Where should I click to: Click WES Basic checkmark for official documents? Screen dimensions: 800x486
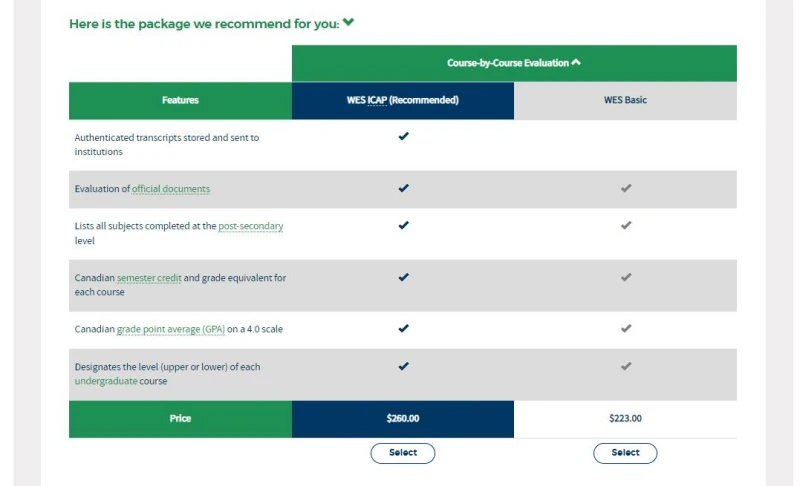point(626,188)
